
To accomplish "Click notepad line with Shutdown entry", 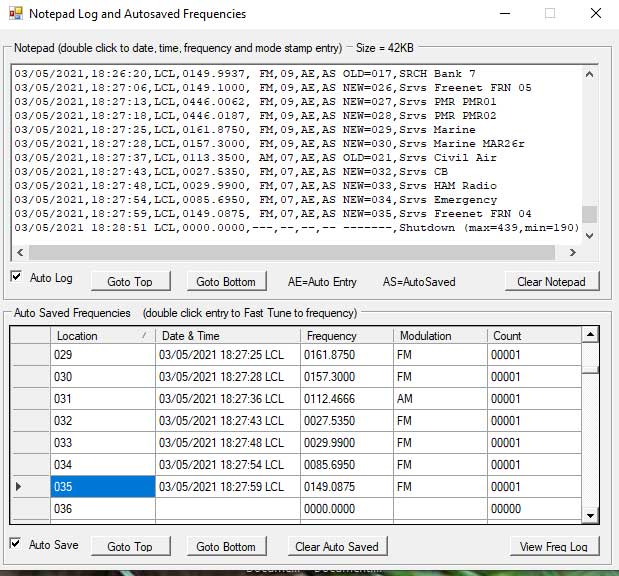I will point(297,228).
